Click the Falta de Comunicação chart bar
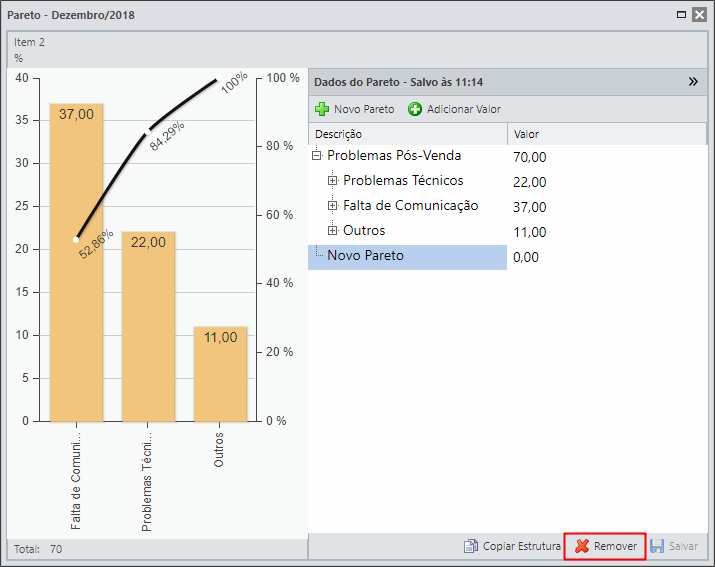715x567 pixels. coord(76,263)
